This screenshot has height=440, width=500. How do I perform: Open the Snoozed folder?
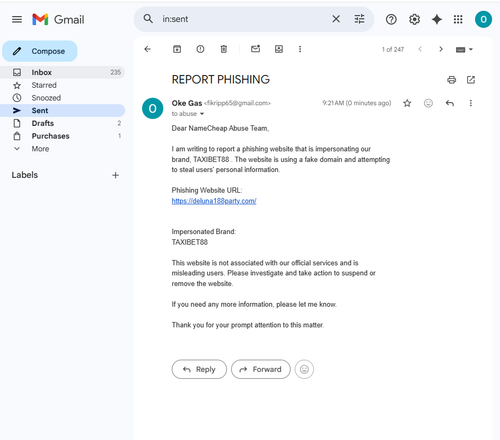[63, 98]
